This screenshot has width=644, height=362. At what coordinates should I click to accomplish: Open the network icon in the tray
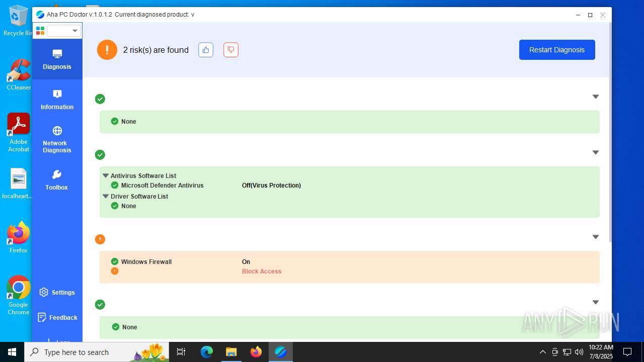(x=567, y=352)
